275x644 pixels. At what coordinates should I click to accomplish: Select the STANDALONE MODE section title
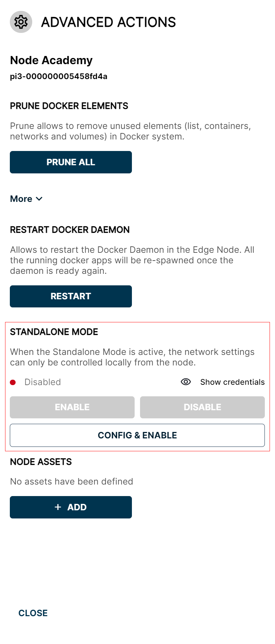click(x=54, y=332)
